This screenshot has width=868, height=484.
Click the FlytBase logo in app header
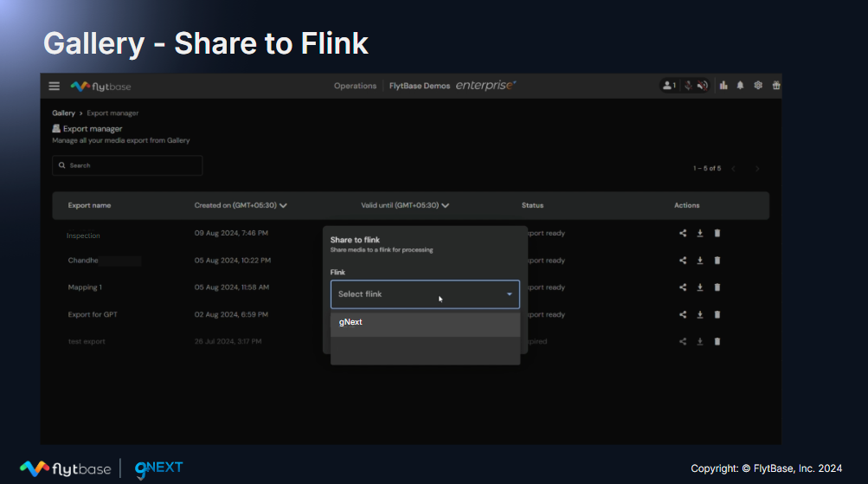pyautogui.click(x=100, y=87)
